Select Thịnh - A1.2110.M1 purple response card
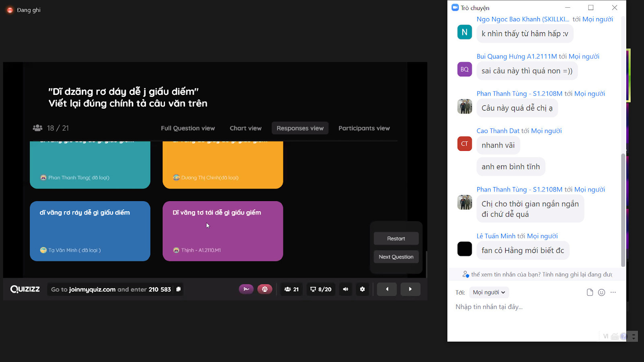Image resolution: width=644 pixels, height=362 pixels. [223, 231]
